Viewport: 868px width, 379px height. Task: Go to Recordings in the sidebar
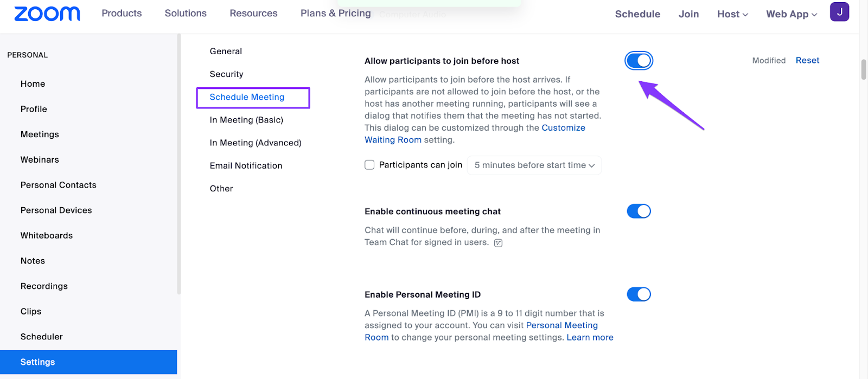(x=44, y=286)
